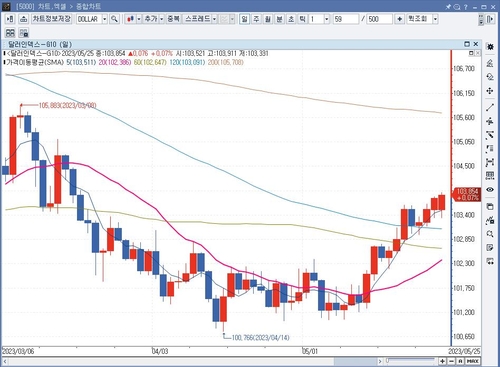
Task: Select the 월 monthly period button
Action: (x=268, y=19)
